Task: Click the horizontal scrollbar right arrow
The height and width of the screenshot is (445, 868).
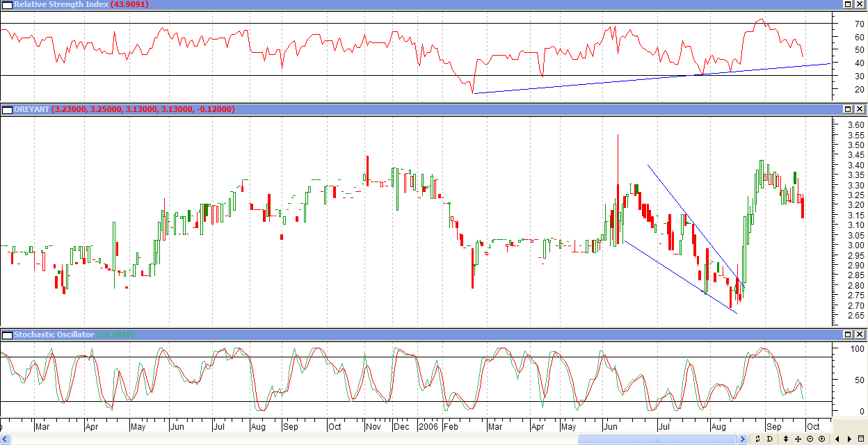Action: coord(742,439)
